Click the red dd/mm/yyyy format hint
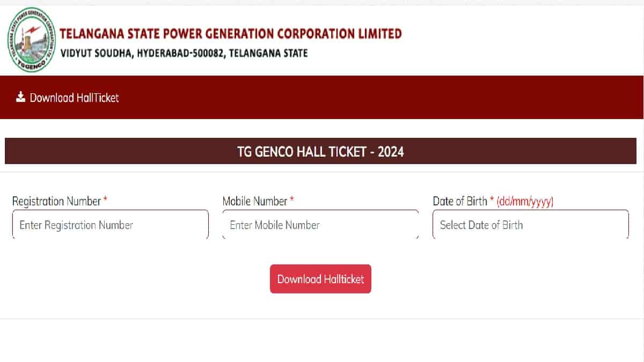This screenshot has height=362, width=644. click(525, 201)
